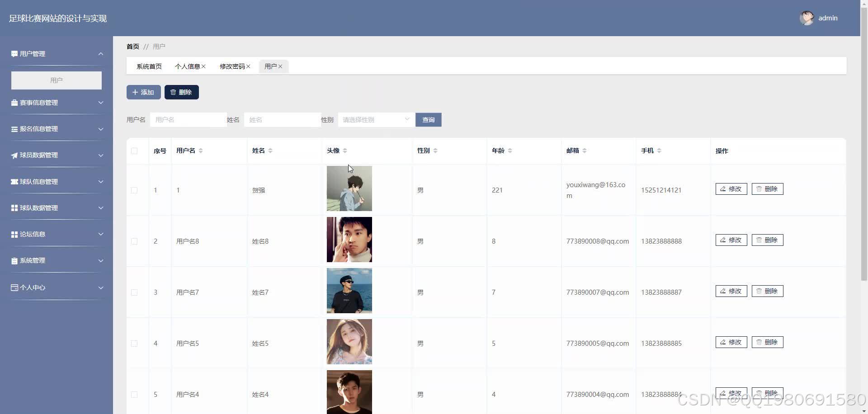
Task: Click the 报名信息管理 list icon
Action: (14, 129)
